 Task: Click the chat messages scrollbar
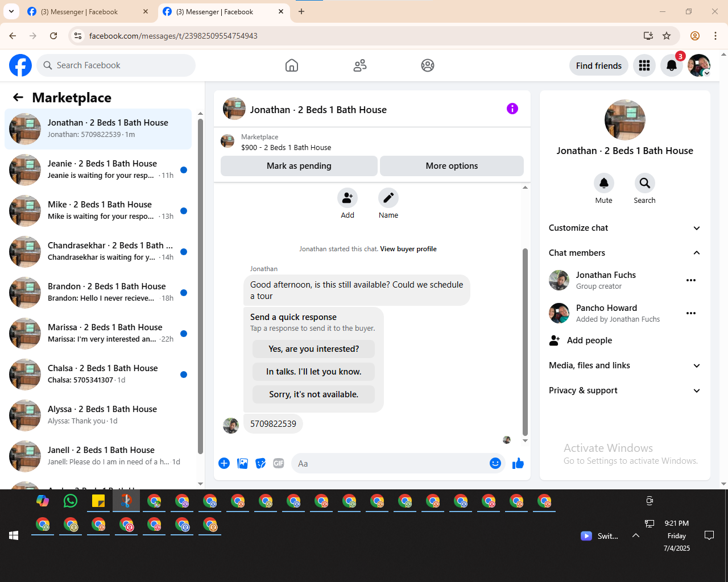tap(525, 341)
